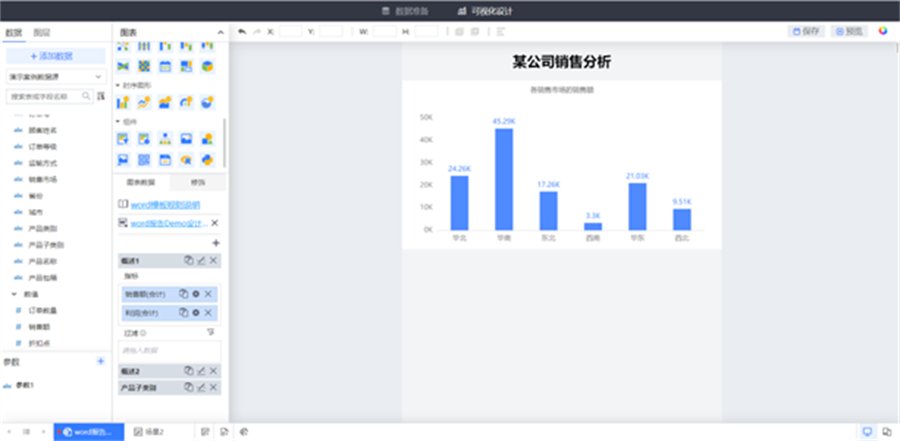Viewport: 900px width, 441px height.
Task: Open the 图表数据 tab
Action: click(141, 183)
